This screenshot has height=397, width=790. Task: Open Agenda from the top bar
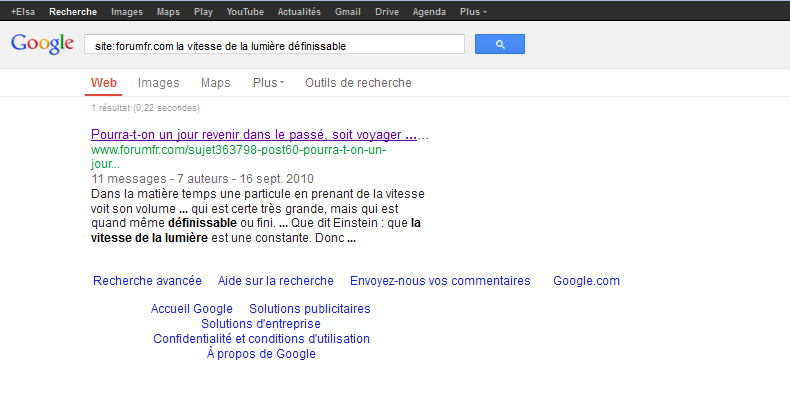point(429,12)
